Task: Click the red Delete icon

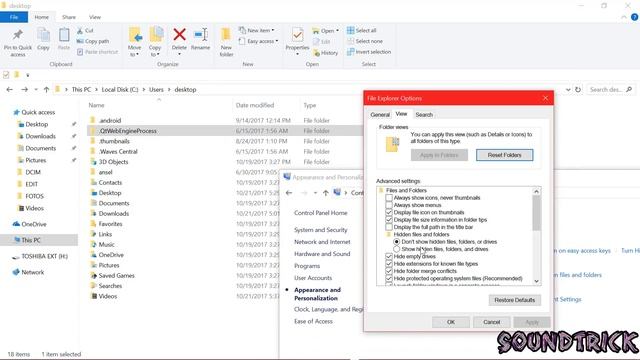Action: (179, 34)
